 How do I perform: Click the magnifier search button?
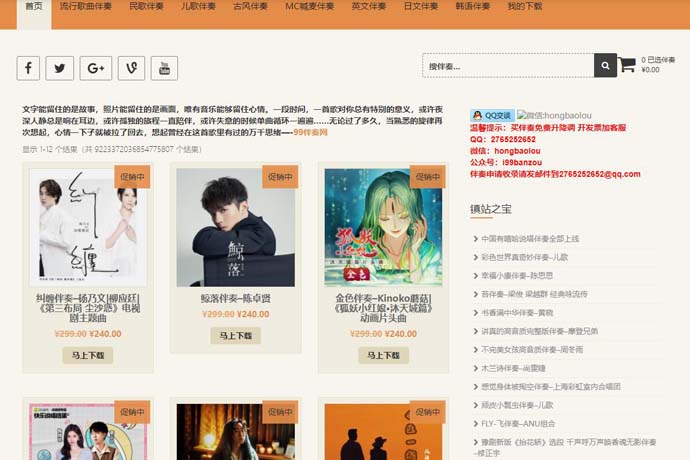(x=605, y=65)
